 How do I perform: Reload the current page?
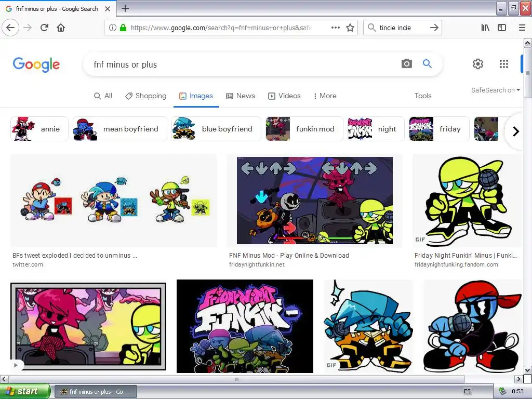[x=45, y=28]
